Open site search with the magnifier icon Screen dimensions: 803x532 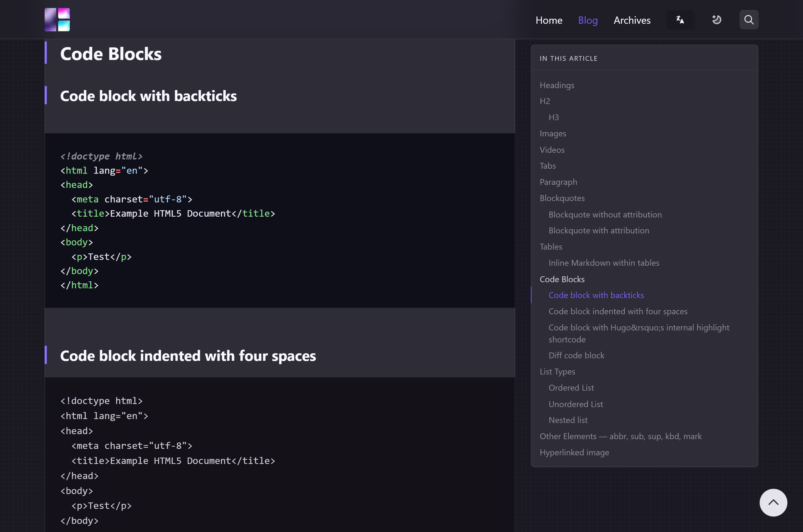(748, 20)
